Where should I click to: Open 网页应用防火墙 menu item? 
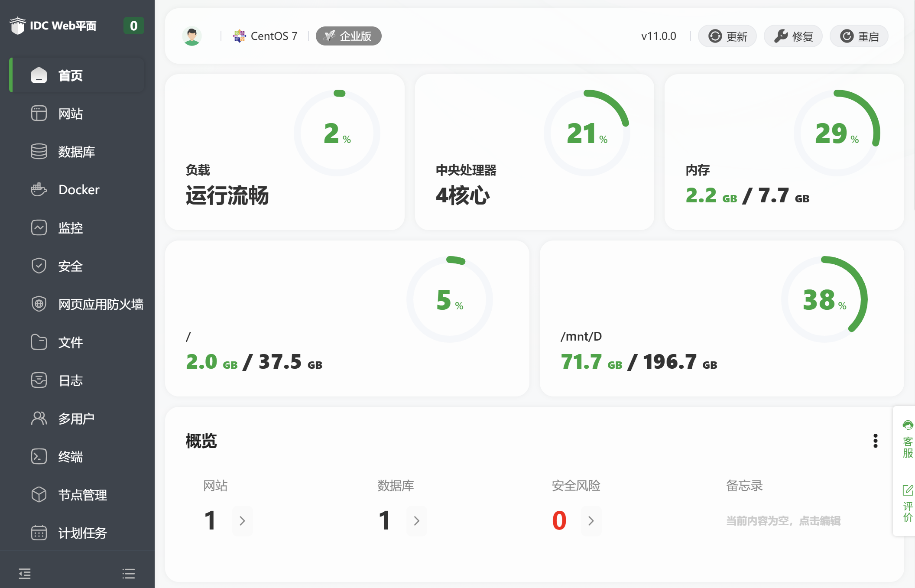tap(77, 304)
